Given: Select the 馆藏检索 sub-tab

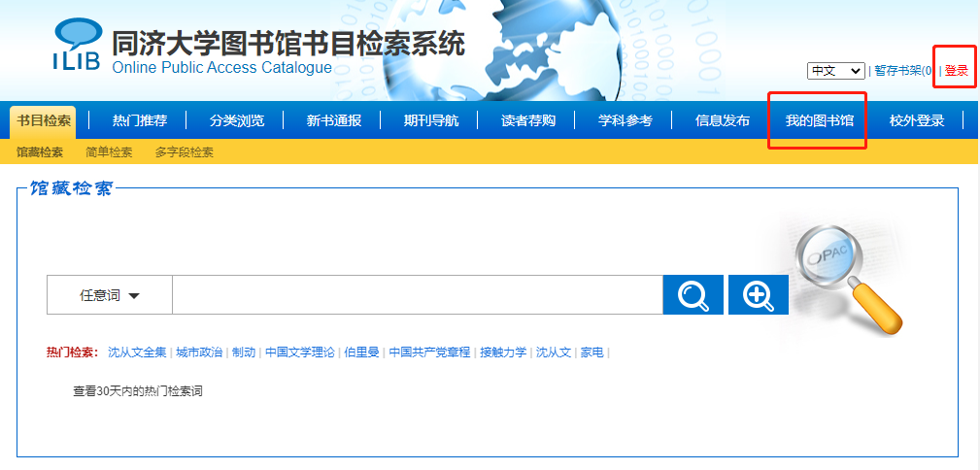Looking at the screenshot, I should (40, 151).
